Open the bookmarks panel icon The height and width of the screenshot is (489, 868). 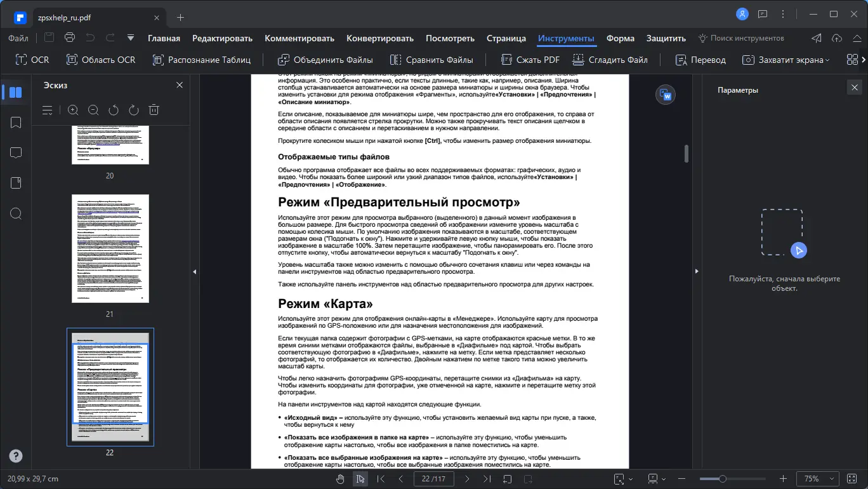(16, 122)
